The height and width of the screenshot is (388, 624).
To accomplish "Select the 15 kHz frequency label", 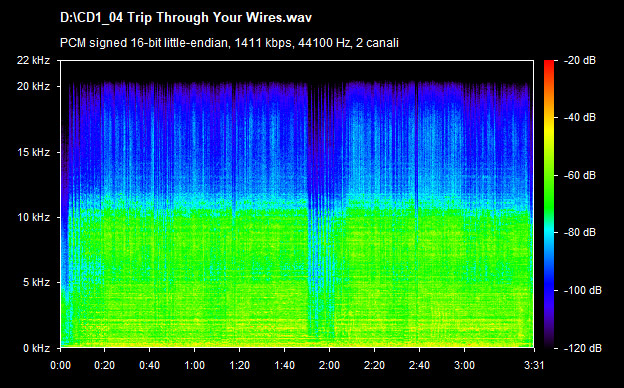I will coord(33,152).
